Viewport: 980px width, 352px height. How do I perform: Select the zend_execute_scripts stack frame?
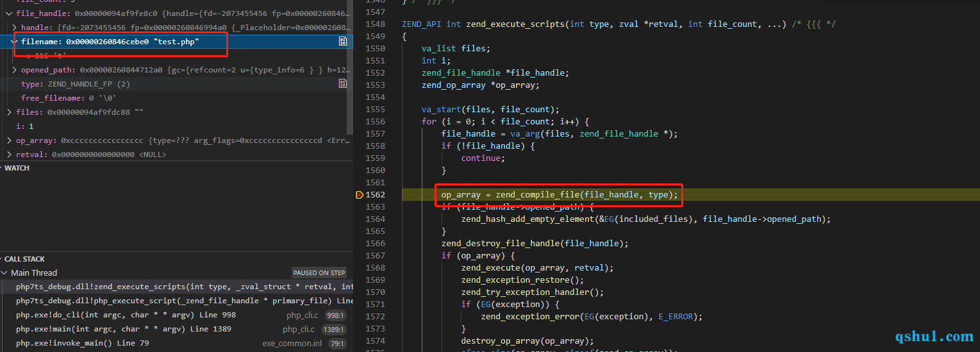[x=176, y=287]
